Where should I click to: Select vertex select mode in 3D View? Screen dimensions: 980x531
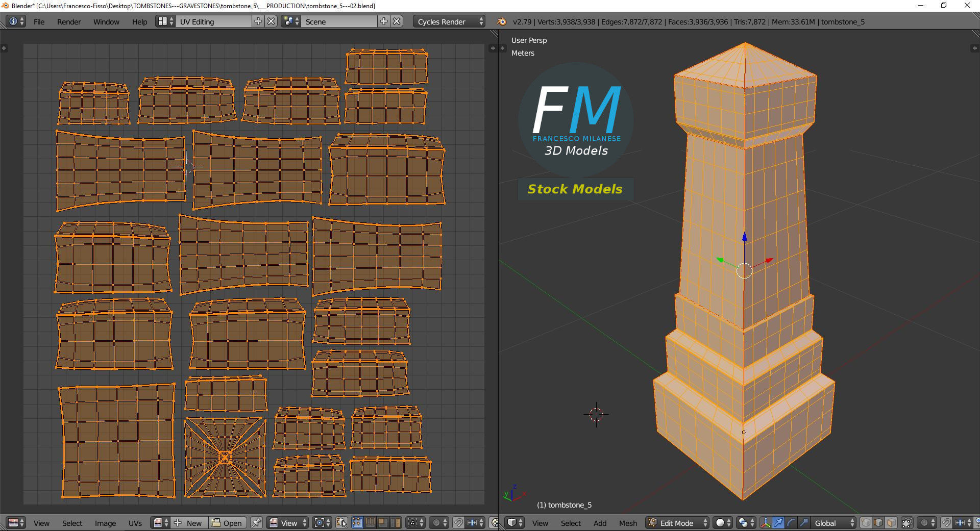point(866,523)
